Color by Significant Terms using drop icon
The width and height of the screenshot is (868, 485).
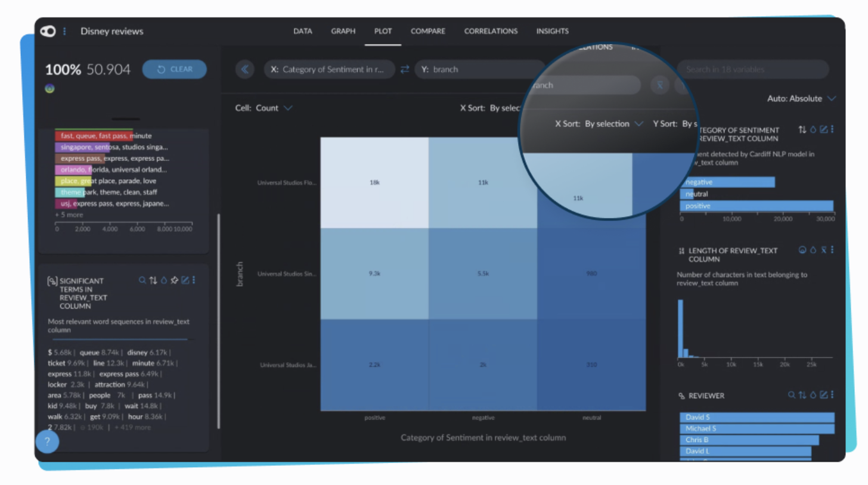click(163, 280)
